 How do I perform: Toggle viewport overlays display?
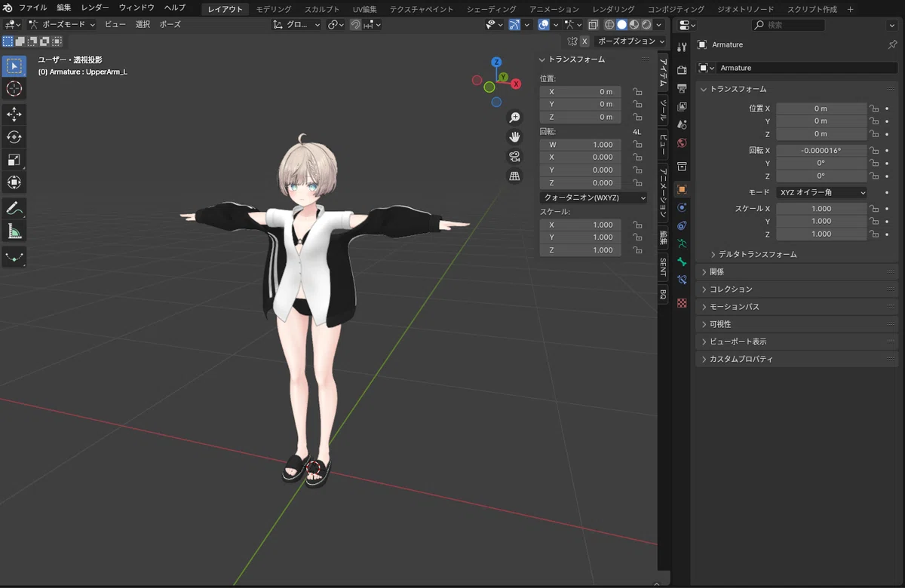pyautogui.click(x=544, y=25)
